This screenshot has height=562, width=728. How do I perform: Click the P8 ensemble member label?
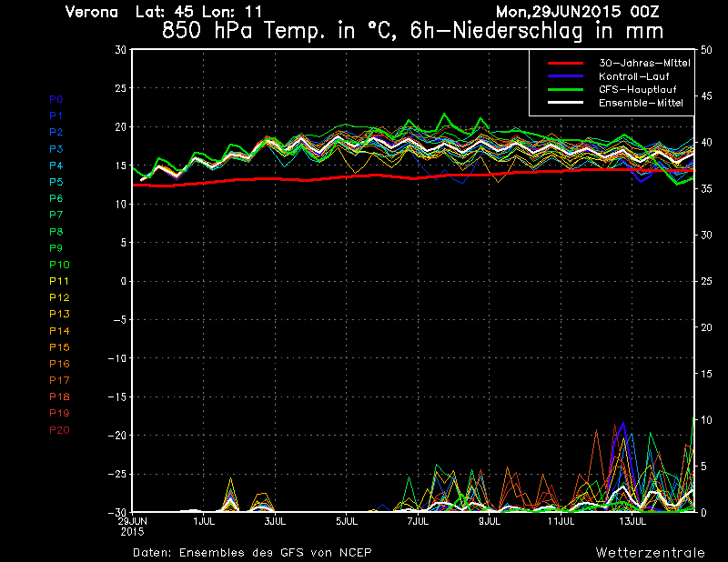tap(56, 232)
